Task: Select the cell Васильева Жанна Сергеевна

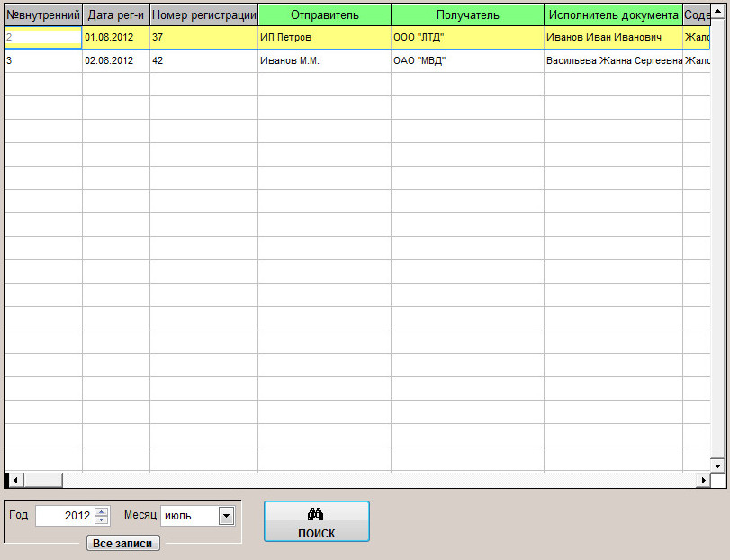Action: coord(613,60)
